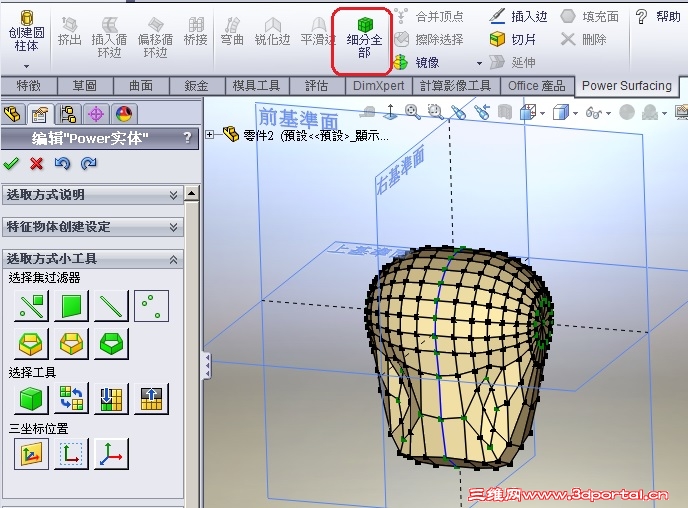Screen dimensions: 688x508
Task: Toggle the second yellow body filter icon
Action: coord(71,343)
